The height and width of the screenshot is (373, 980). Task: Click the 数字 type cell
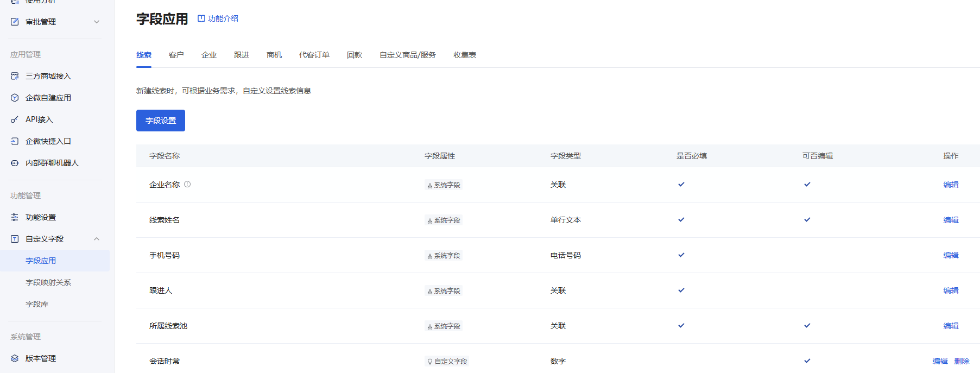tap(558, 361)
